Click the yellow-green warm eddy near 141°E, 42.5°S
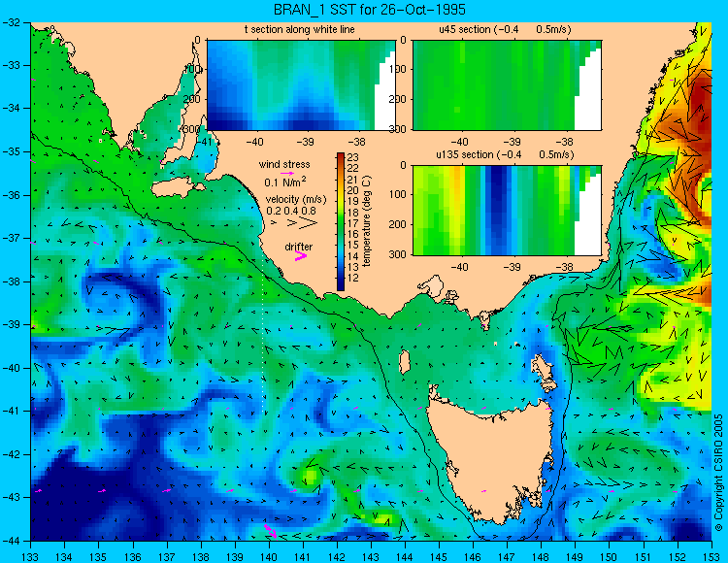This screenshot has width=728, height=563. click(x=310, y=475)
